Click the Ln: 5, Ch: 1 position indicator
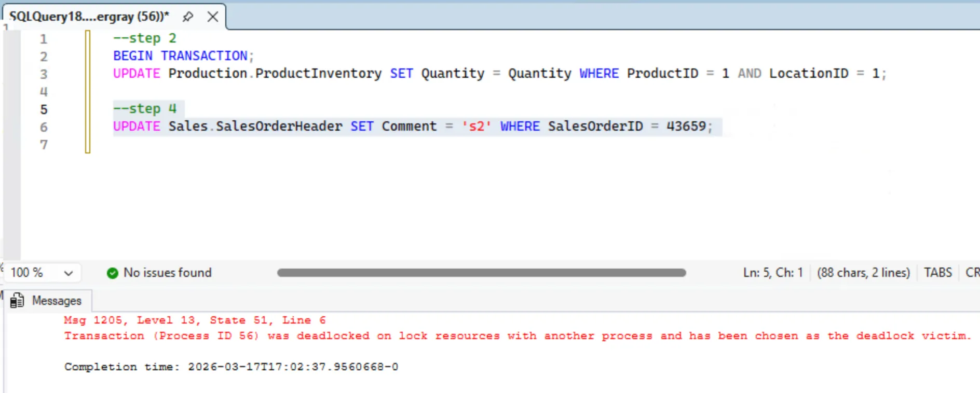 click(772, 273)
